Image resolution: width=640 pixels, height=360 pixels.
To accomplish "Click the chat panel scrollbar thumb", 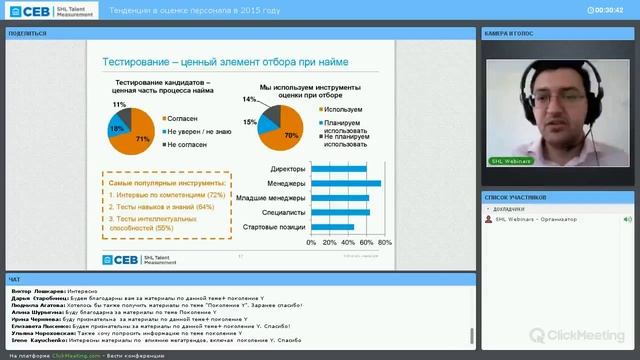I will (x=472, y=336).
